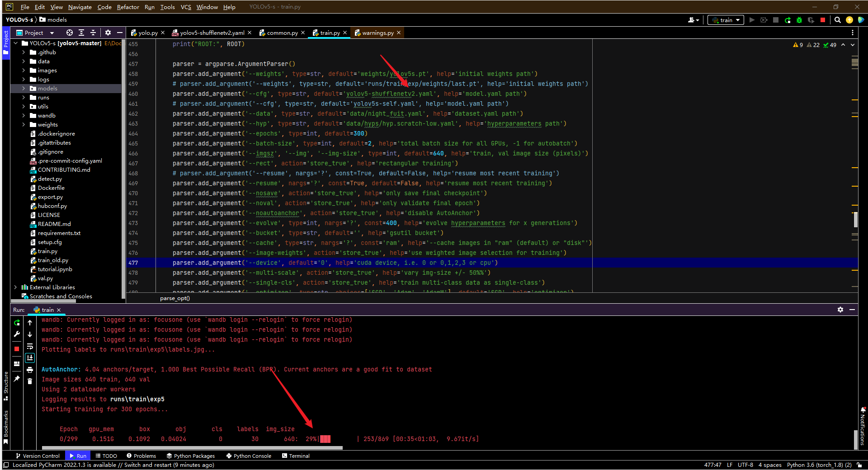Open the VCS menu
The width and height of the screenshot is (868, 470).
[186, 7]
